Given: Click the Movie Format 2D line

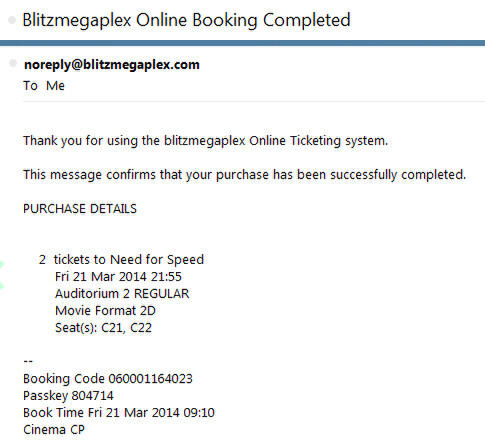Looking at the screenshot, I should pos(105,311).
